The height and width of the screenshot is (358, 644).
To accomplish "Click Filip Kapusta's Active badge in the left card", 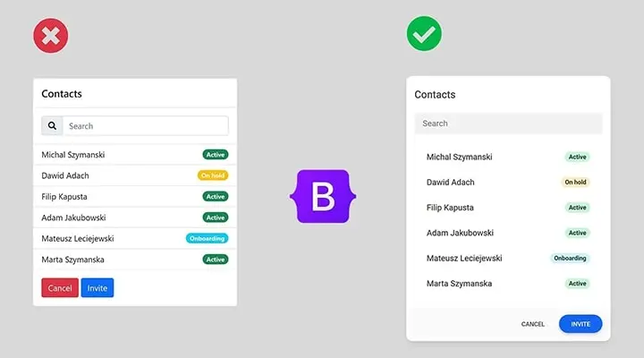I will point(216,197).
